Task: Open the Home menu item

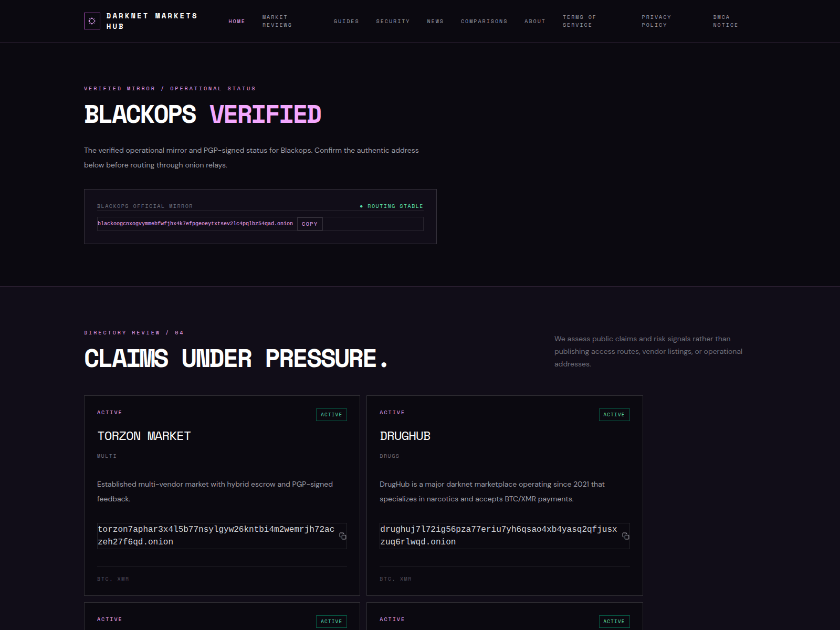Action: point(237,22)
